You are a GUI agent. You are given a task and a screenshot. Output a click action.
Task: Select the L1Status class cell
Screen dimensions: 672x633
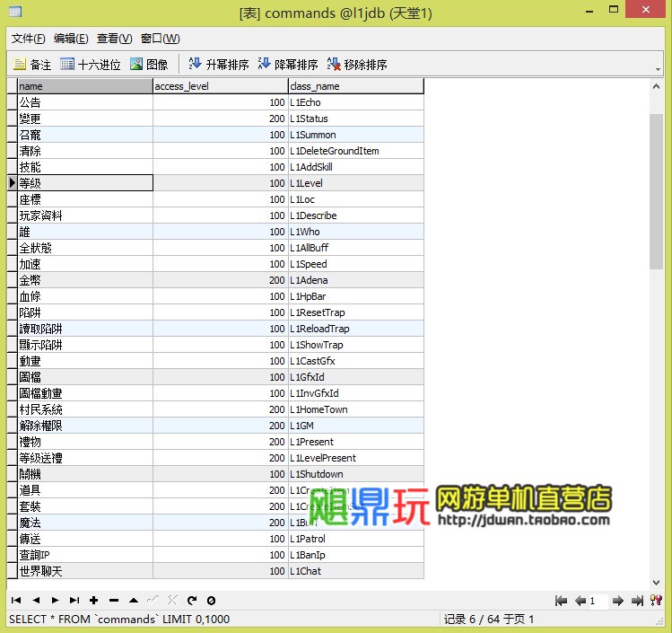356,119
